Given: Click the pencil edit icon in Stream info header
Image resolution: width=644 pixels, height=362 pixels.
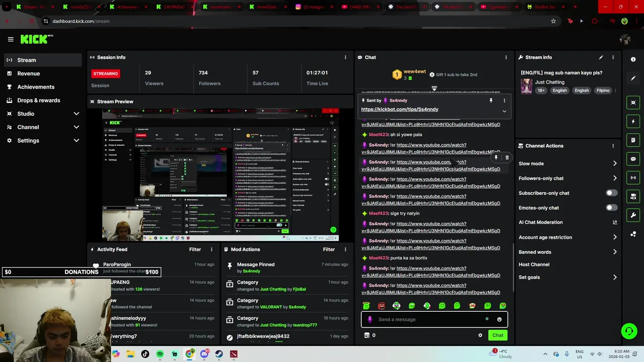Looking at the screenshot, I should click(x=601, y=57).
